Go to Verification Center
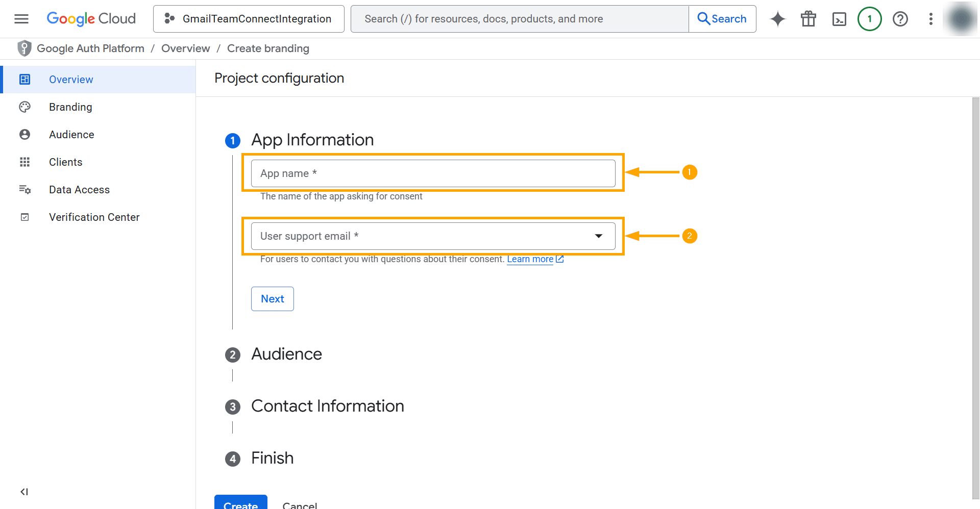 point(94,217)
